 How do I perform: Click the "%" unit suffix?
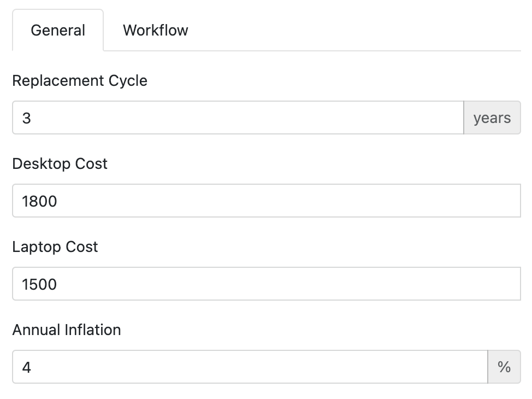point(504,367)
